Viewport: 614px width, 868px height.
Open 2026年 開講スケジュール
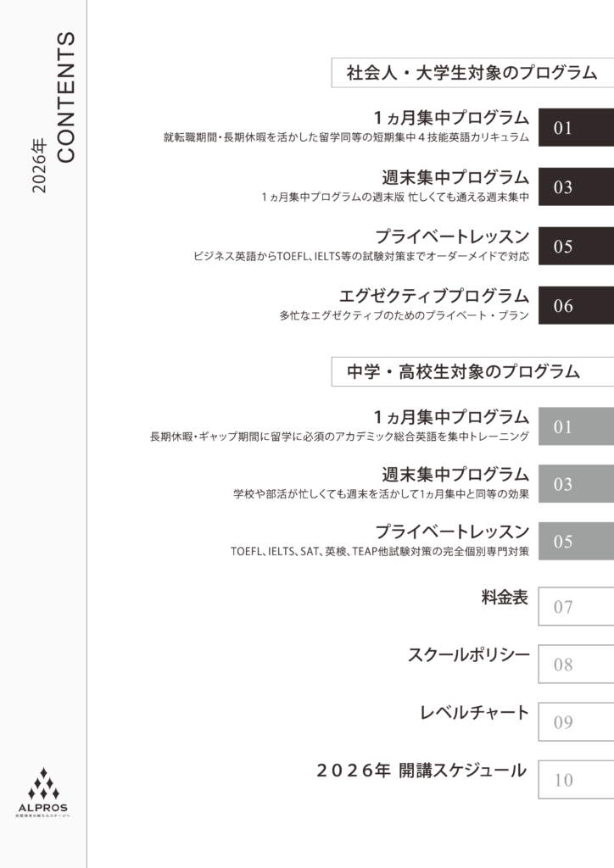point(421,771)
